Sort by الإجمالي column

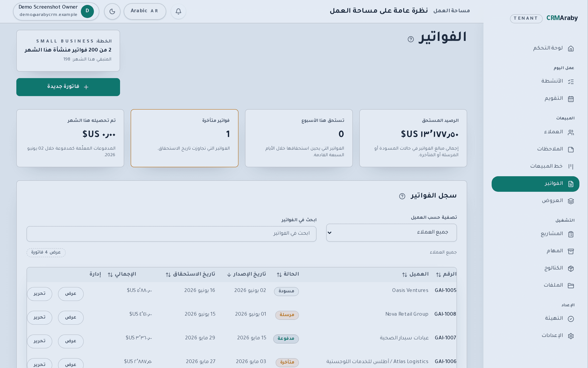tap(122, 274)
